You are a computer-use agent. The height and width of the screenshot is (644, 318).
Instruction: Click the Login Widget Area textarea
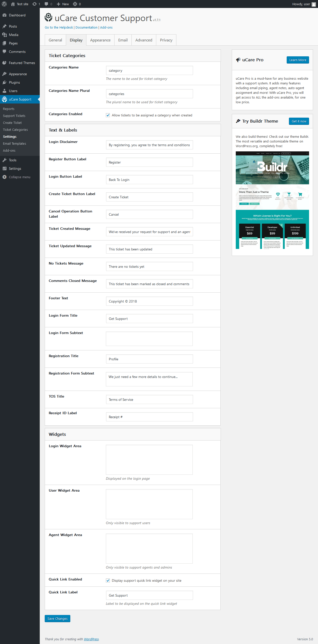[x=149, y=460]
